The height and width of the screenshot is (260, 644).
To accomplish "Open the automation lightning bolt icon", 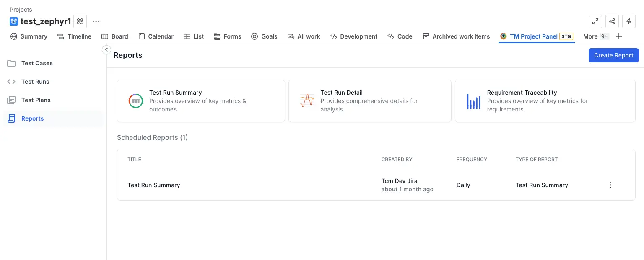I will pyautogui.click(x=628, y=21).
